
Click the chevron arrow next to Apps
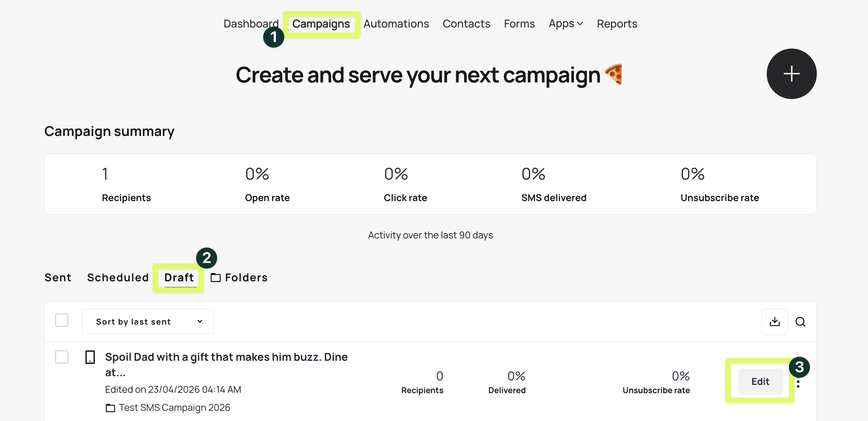580,24
